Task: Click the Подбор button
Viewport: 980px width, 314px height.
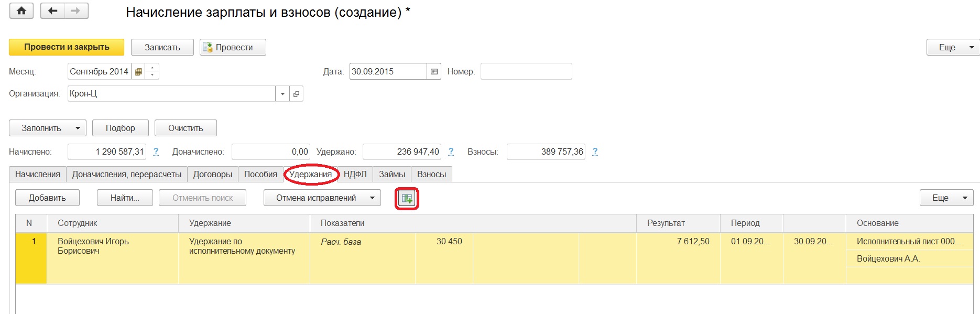Action: [121, 128]
